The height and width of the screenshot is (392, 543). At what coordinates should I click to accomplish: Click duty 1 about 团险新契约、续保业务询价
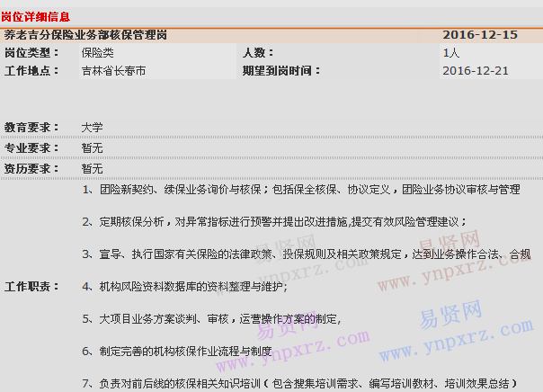point(301,190)
